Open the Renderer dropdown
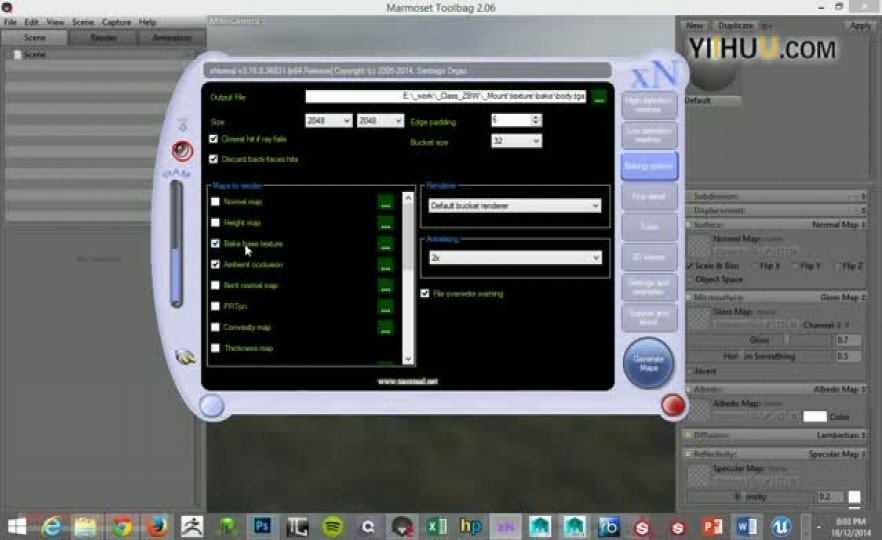Screen dimensions: 882x540 tap(515, 206)
